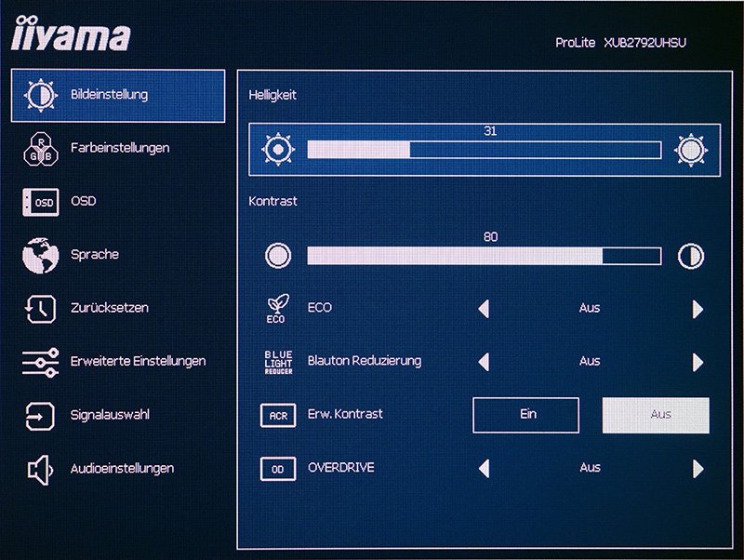Open the Signalauswahl menu
Viewport: 744px width, 560px height.
click(118, 416)
